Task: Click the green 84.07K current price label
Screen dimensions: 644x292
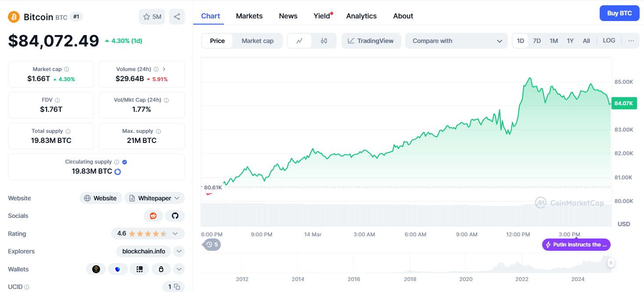Action: tap(624, 103)
